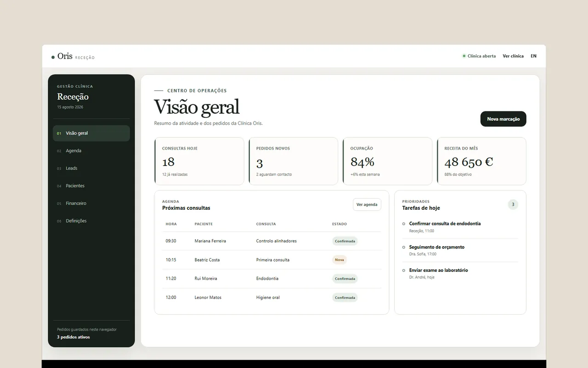
Task: Click bullet for Seguimento de orçamento
Action: 404,247
